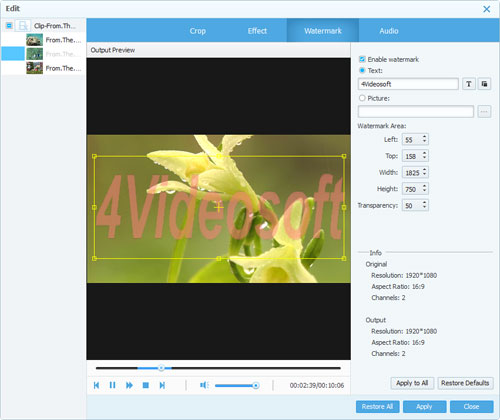The height and width of the screenshot is (420, 500).
Task: Select the Picture watermark radio option
Action: (362, 98)
